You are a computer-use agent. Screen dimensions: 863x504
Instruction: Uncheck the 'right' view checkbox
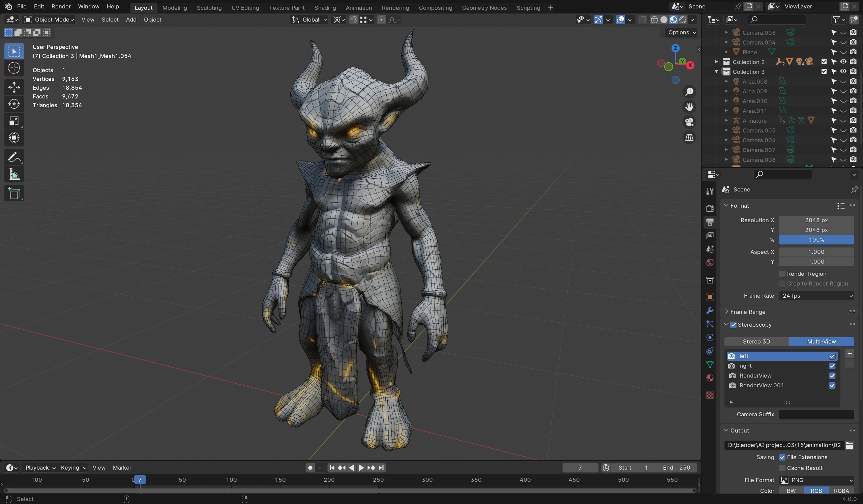pyautogui.click(x=832, y=366)
